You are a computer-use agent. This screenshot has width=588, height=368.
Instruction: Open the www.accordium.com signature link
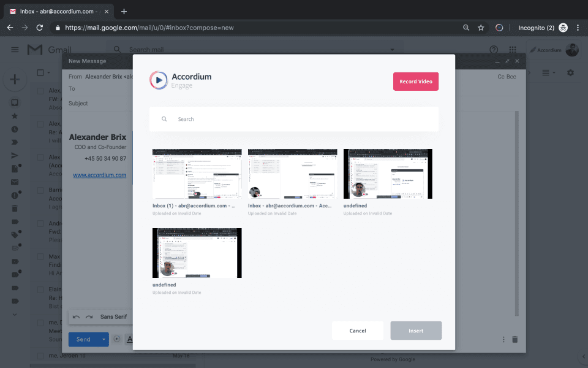[x=99, y=175]
